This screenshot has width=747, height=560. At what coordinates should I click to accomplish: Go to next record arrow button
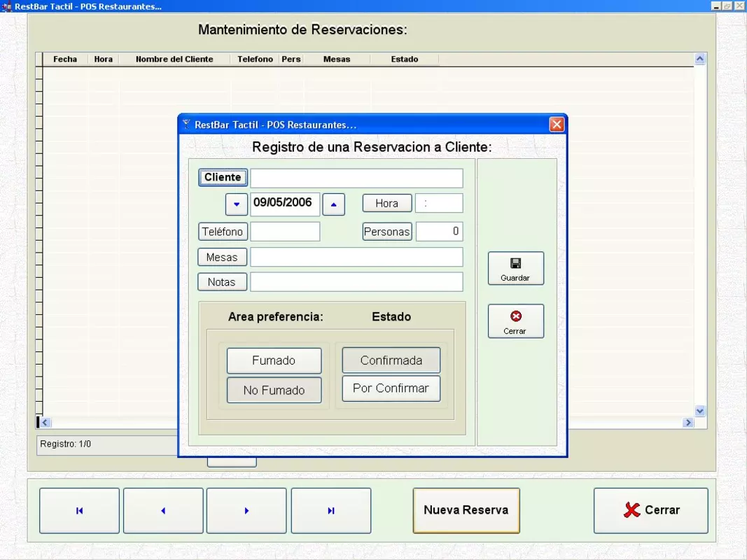coord(246,510)
